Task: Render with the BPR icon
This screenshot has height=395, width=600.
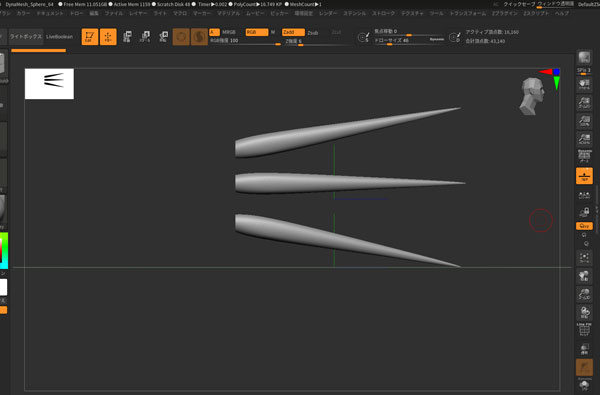Action: pyautogui.click(x=584, y=58)
